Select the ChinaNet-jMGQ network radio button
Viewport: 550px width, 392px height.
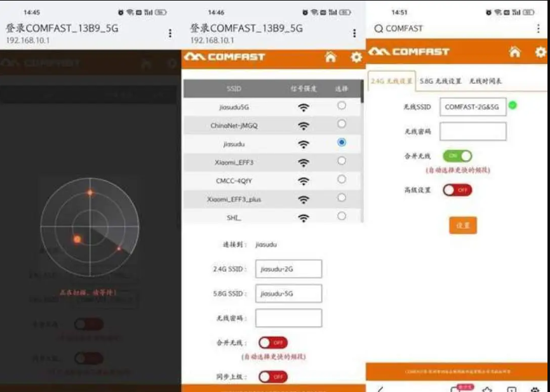341,123
